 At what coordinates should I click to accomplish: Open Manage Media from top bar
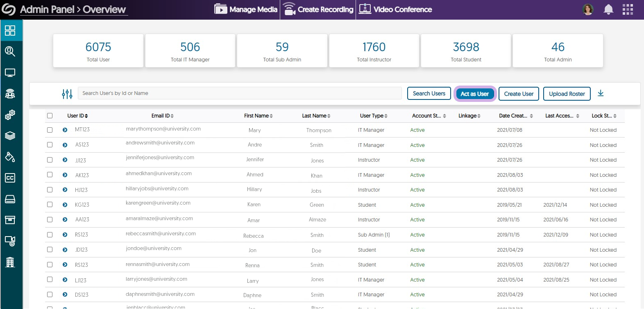(x=246, y=9)
